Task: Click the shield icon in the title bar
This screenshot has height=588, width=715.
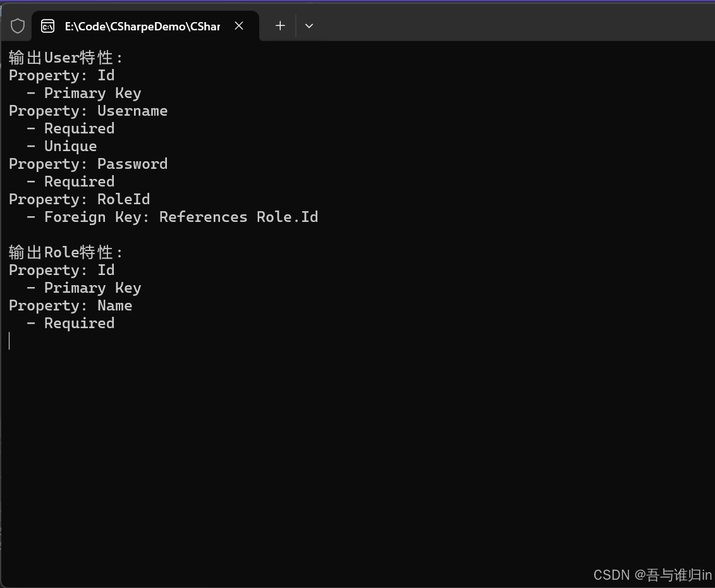Action: tap(17, 26)
